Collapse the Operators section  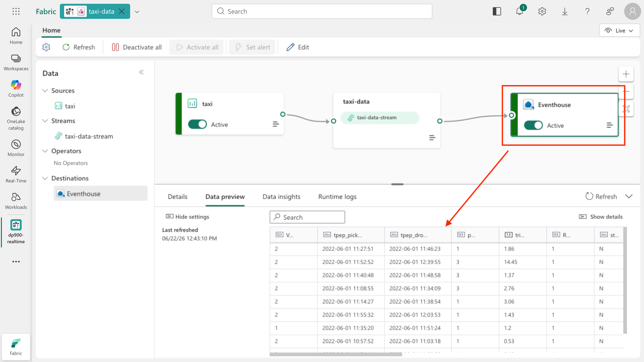click(x=45, y=151)
